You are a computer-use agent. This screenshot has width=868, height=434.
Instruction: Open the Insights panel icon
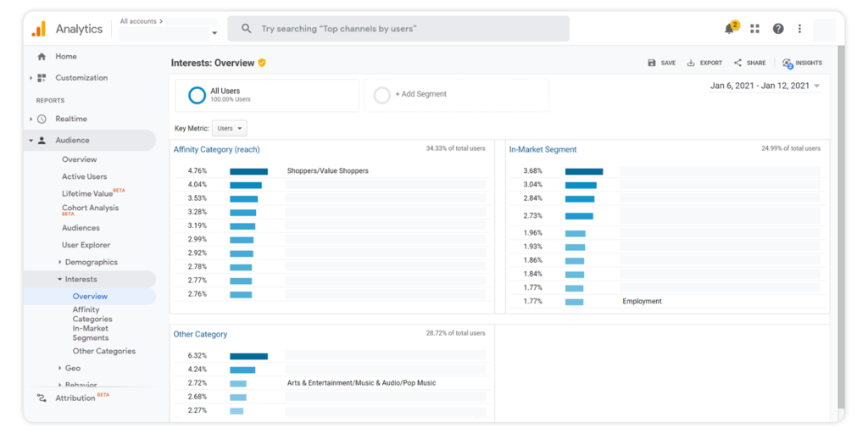(x=787, y=63)
